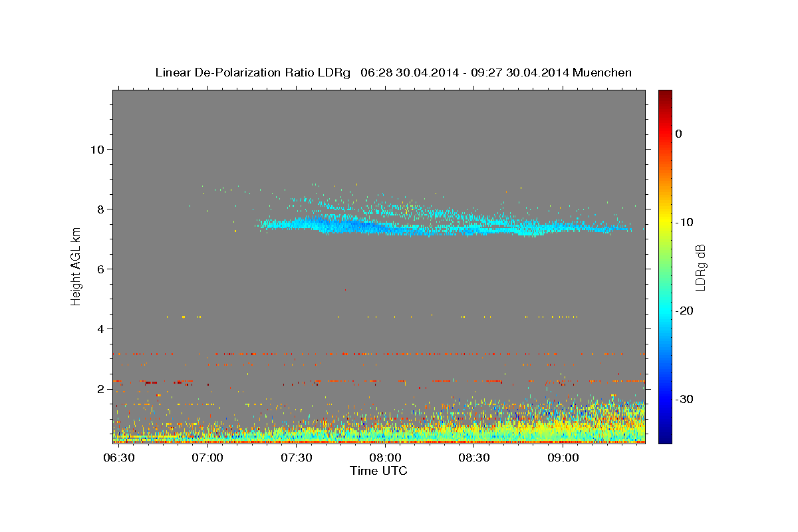Screen dimensions: 798x532
Task: Click the height tick label 4
Action: [x=100, y=329]
